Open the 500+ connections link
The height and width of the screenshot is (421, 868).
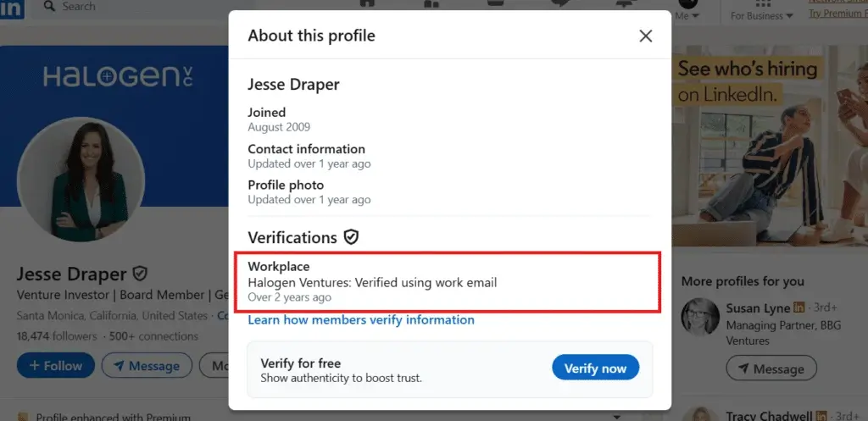click(x=153, y=336)
